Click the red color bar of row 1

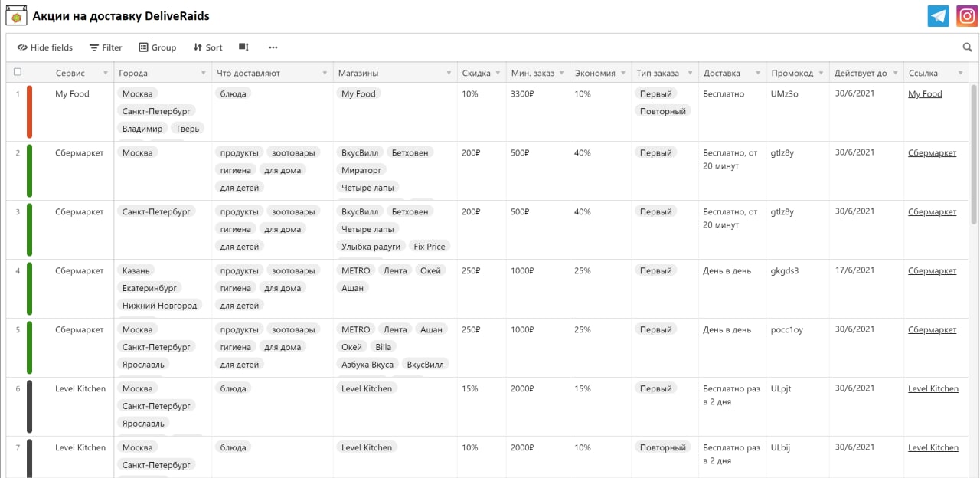[29, 112]
